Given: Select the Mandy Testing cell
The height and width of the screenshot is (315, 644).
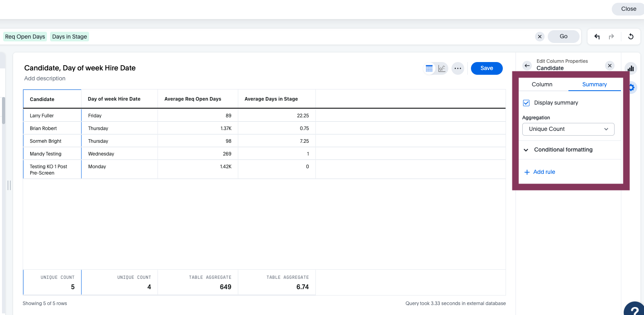Looking at the screenshot, I should pyautogui.click(x=52, y=154).
